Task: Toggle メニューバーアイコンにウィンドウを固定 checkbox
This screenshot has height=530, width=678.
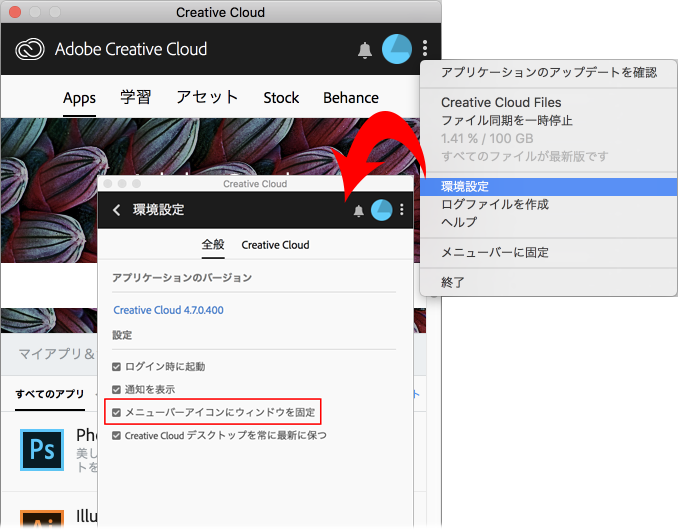Action: (116, 412)
